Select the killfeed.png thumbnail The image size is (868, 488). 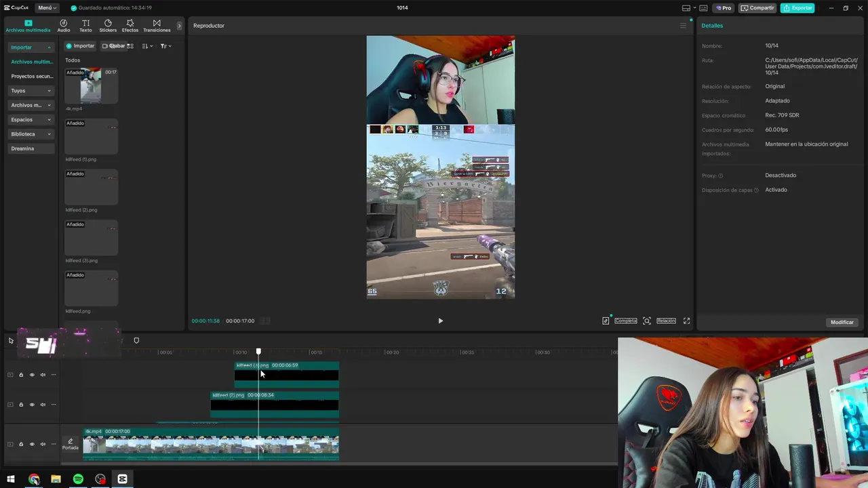click(x=91, y=289)
